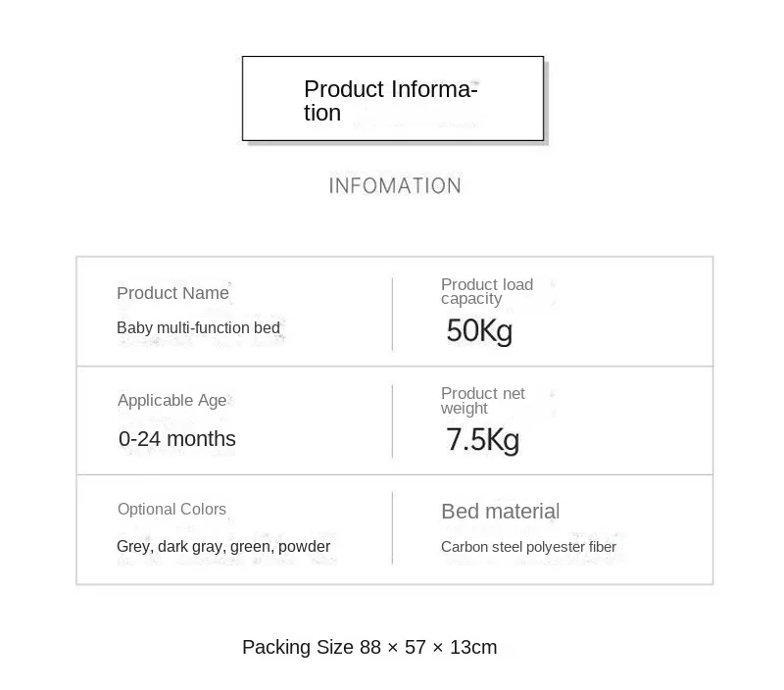Click the word tion in the title box
This screenshot has height=690, width=784.
point(322,113)
